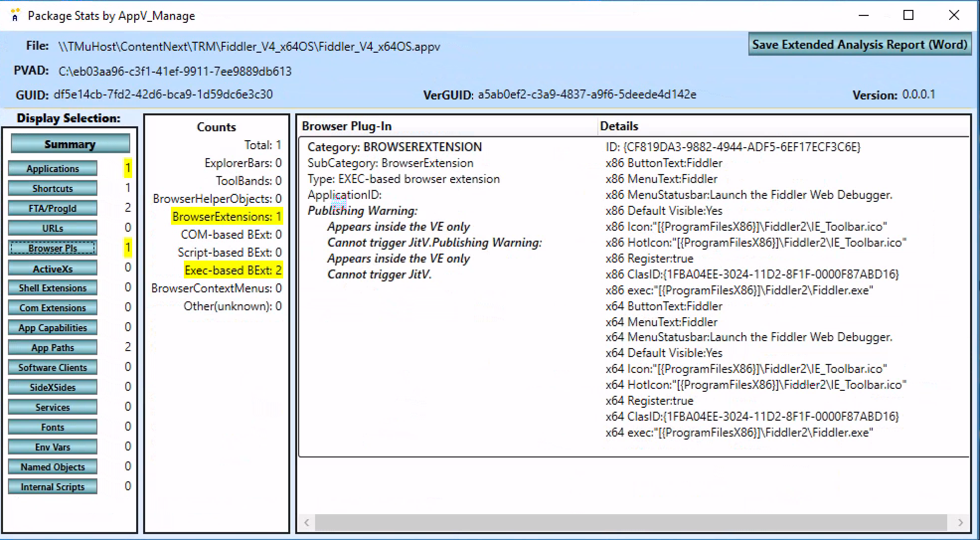Display App Capabilities
The image size is (980, 540).
53,328
